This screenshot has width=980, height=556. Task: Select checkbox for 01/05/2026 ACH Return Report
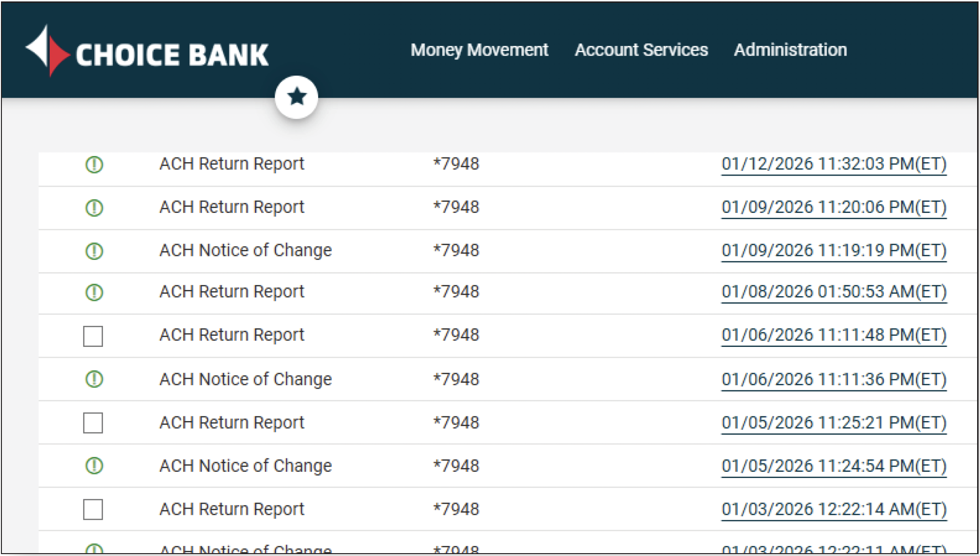93,423
